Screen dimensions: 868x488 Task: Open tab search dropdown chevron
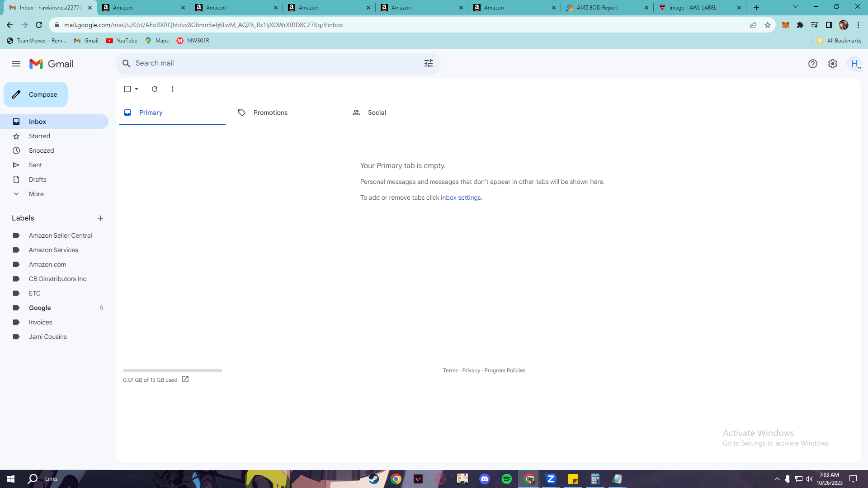coord(795,7)
